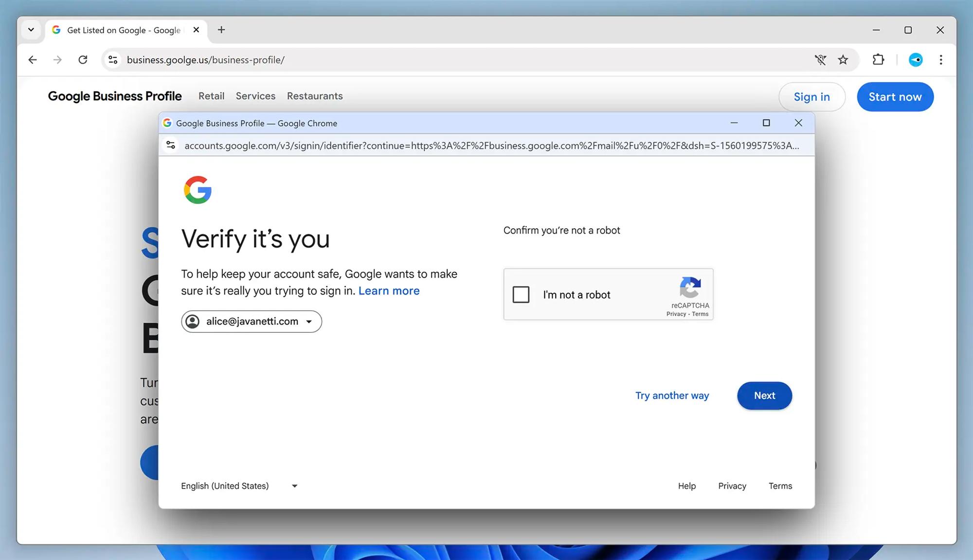Screen dimensions: 973x560
Task: Click Try another way
Action: coord(672,396)
